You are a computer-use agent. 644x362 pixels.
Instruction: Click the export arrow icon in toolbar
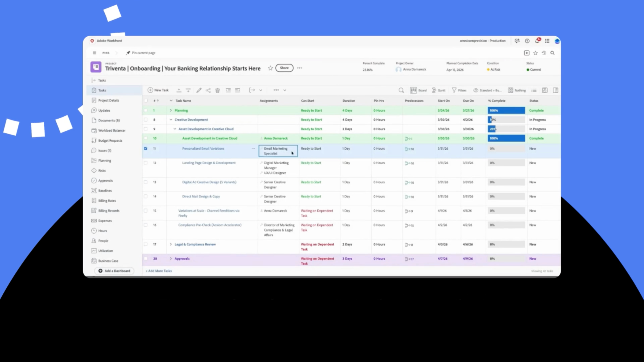pos(252,90)
